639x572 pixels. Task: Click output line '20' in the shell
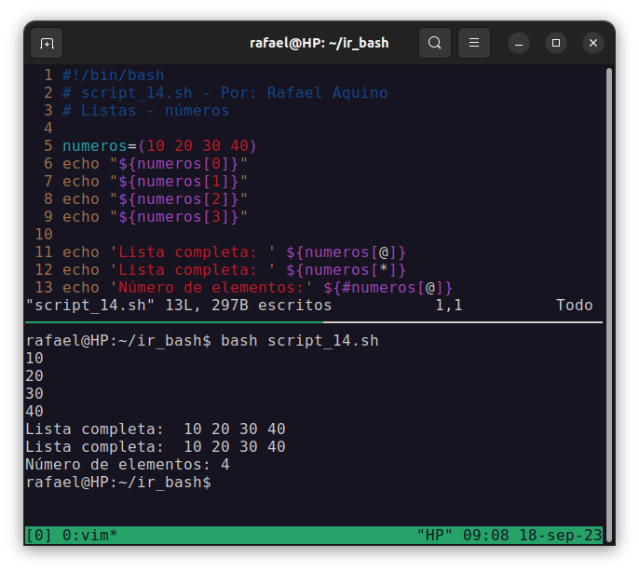click(x=34, y=376)
